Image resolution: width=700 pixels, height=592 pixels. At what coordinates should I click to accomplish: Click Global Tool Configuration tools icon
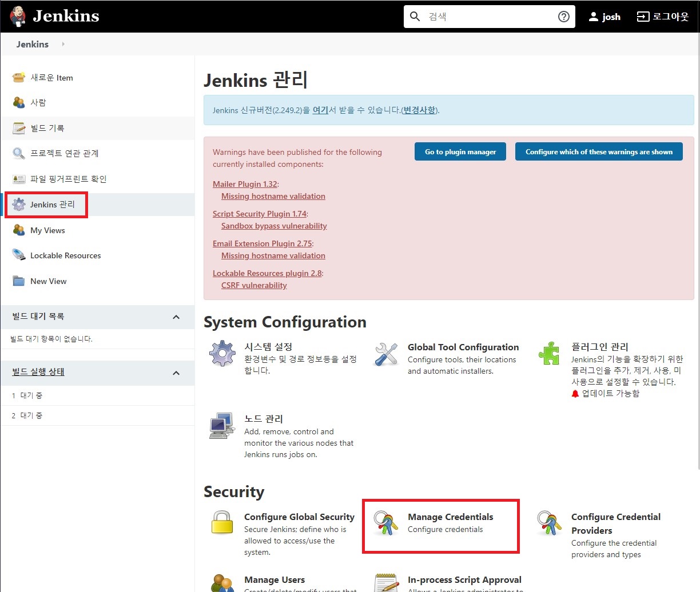point(386,354)
